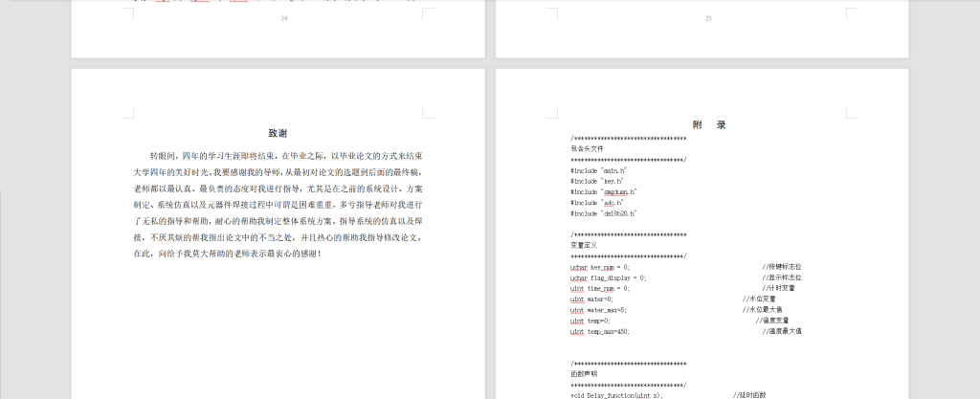Click the #include "ds18b20.h" line

(x=603, y=213)
